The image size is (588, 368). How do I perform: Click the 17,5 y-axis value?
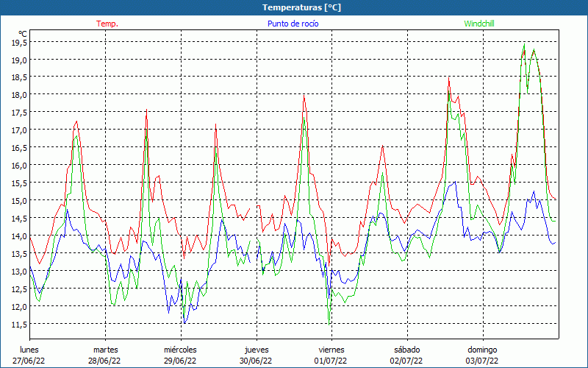pyautogui.click(x=19, y=113)
